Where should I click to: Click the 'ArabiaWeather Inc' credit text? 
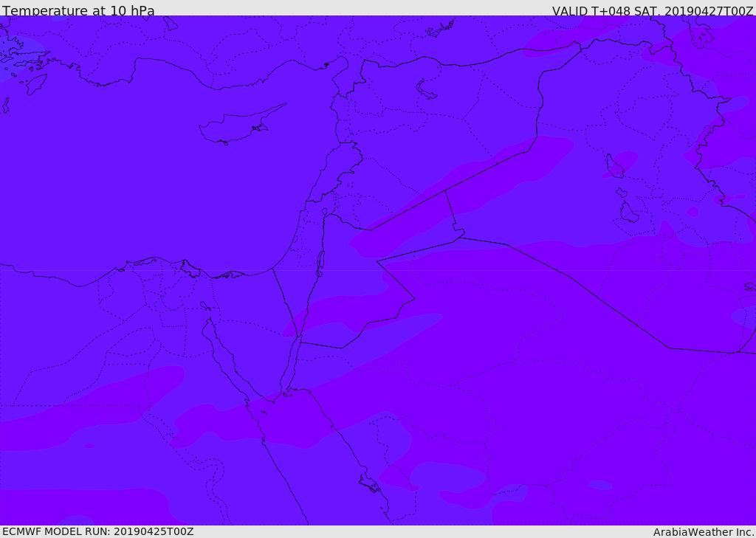[x=704, y=532]
